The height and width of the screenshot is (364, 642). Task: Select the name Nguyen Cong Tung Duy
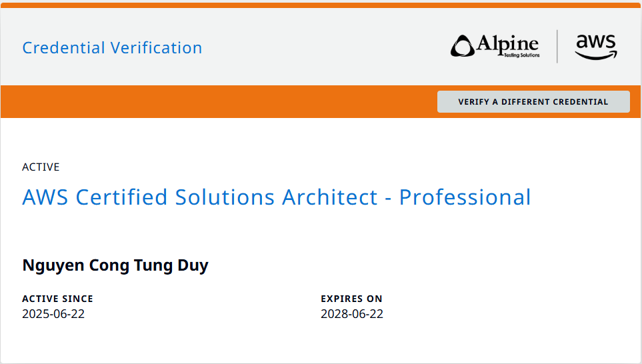coord(115,265)
